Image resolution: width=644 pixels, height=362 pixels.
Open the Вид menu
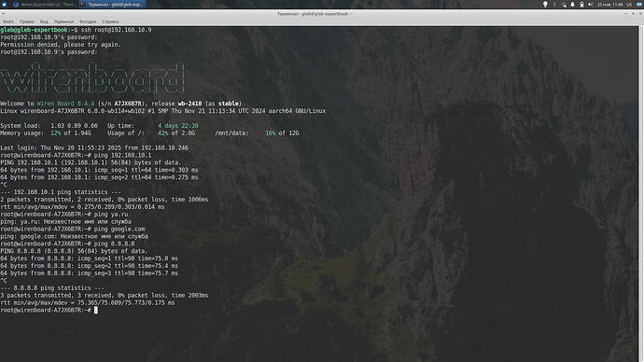tap(44, 21)
